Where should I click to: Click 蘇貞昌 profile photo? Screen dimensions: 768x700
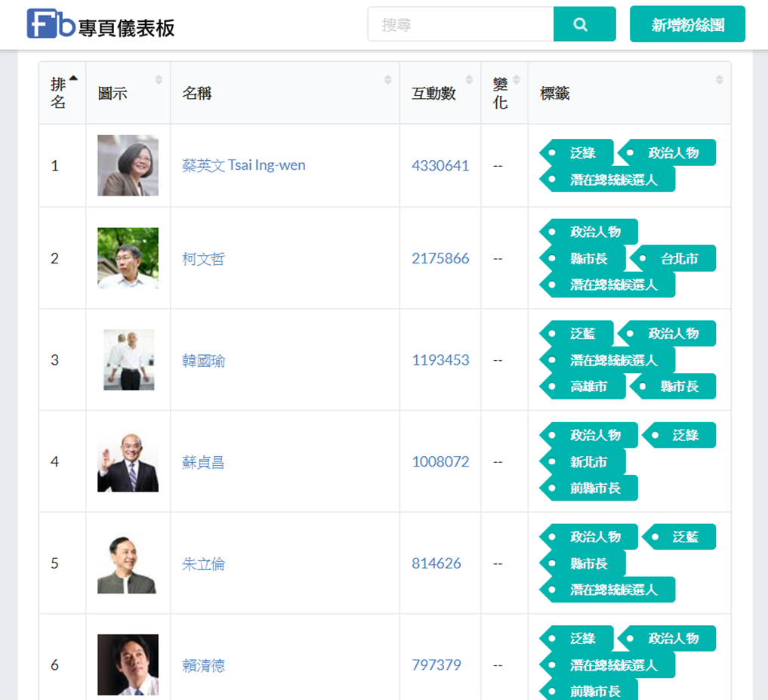[x=128, y=461]
